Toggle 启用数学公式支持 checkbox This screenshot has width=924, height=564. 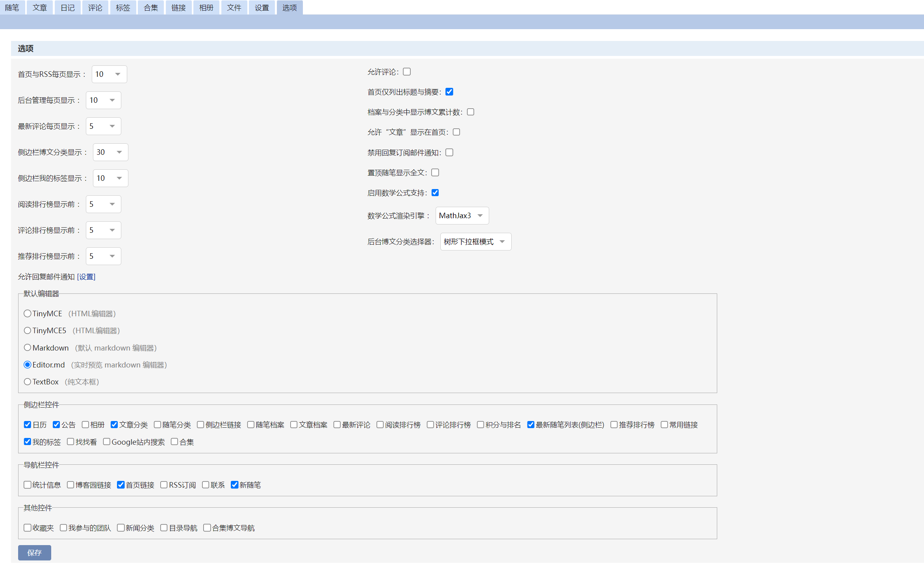click(435, 193)
